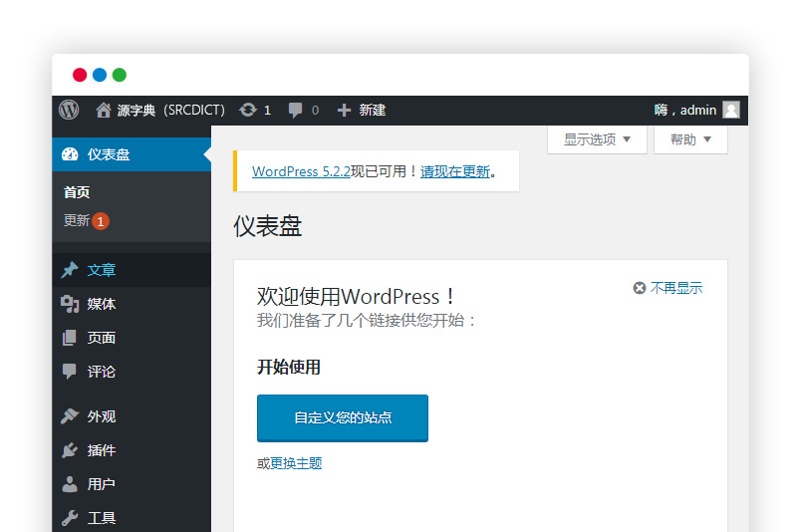
Task: Click the 开始使用 heading text
Action: coord(289,367)
